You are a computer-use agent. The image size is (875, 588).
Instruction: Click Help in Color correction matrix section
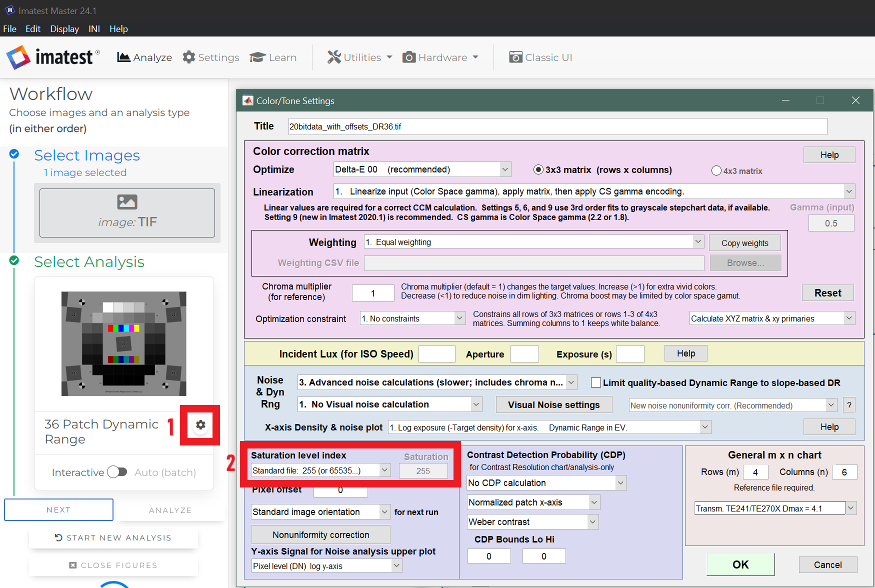[829, 155]
